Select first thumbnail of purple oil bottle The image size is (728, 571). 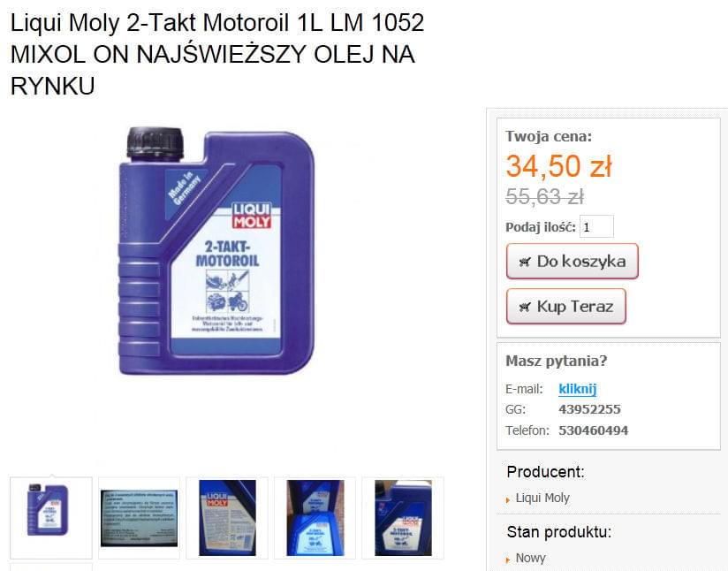(x=51, y=518)
